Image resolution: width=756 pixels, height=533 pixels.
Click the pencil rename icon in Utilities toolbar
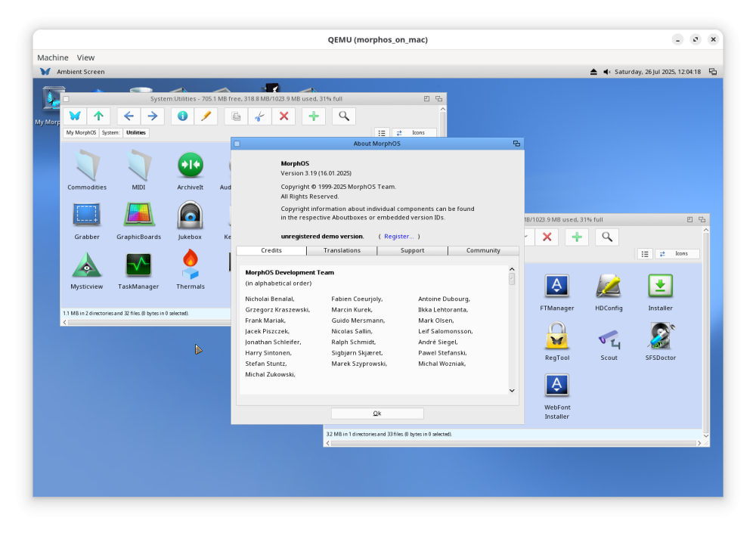click(x=206, y=116)
